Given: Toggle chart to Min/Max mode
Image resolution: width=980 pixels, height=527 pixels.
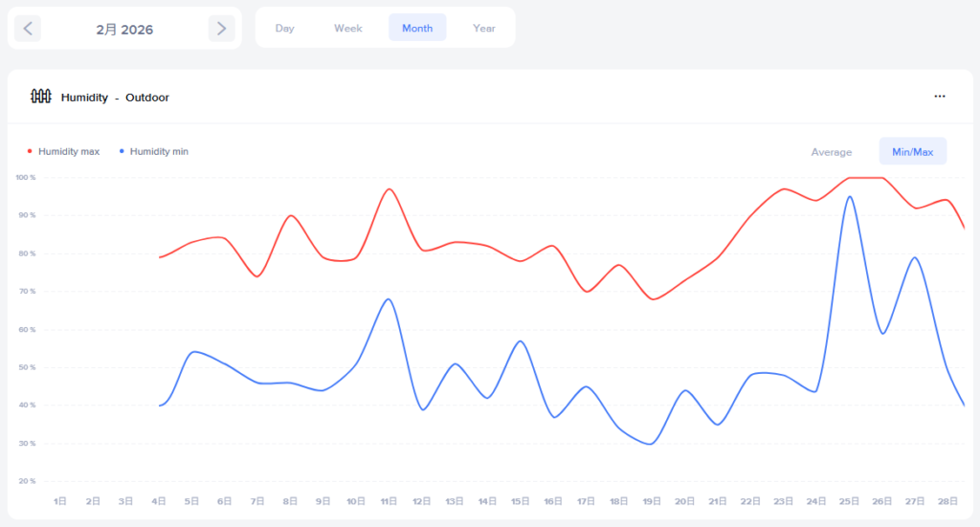Looking at the screenshot, I should (x=912, y=152).
